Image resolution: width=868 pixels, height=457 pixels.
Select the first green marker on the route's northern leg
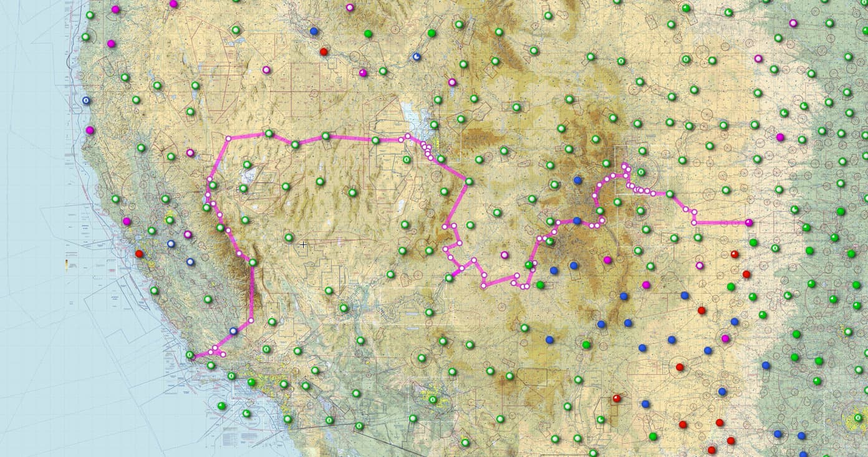pyautogui.click(x=269, y=133)
